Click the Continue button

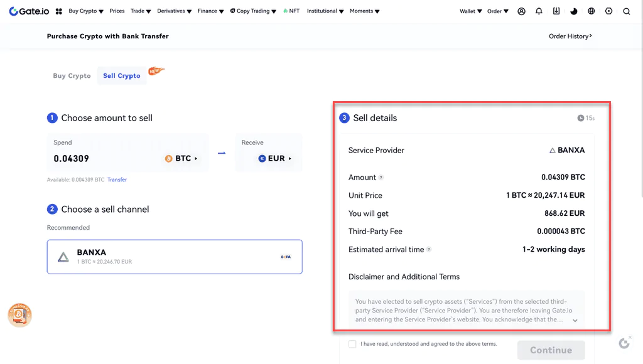(x=551, y=350)
